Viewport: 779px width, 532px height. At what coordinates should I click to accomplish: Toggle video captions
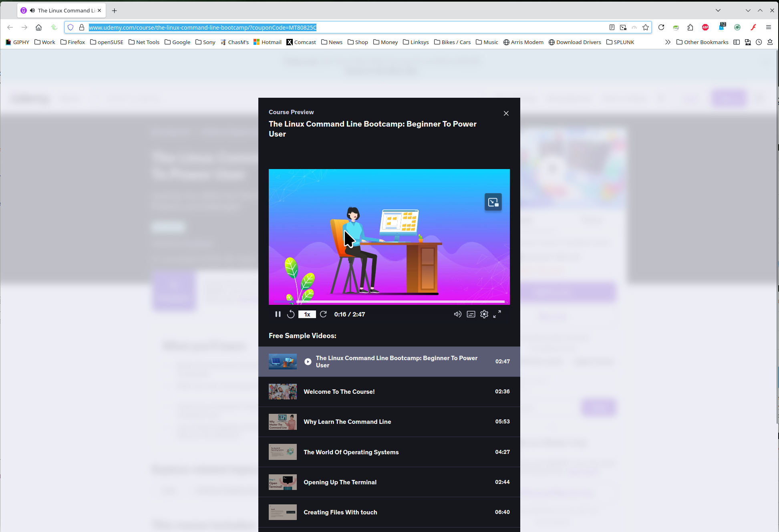pos(471,314)
